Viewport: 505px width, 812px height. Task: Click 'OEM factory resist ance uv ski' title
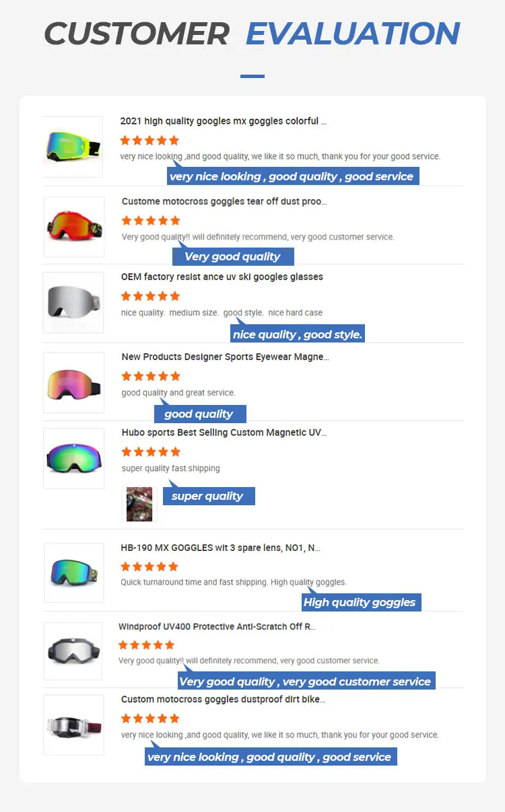(222, 277)
